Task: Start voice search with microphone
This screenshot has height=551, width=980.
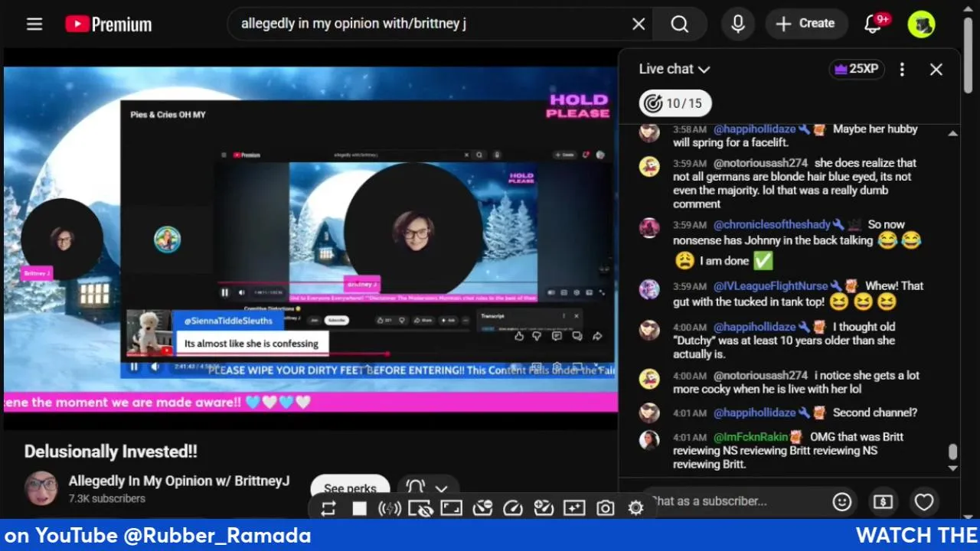Action: [738, 24]
